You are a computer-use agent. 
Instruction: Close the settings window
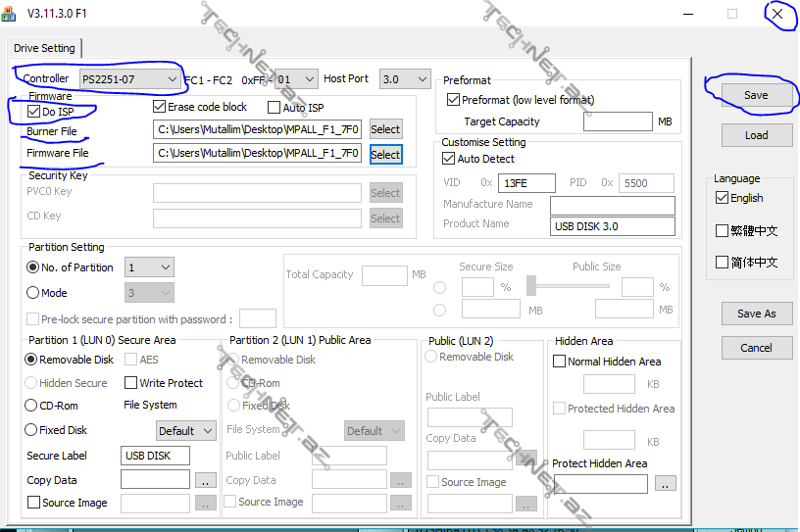coord(777,14)
